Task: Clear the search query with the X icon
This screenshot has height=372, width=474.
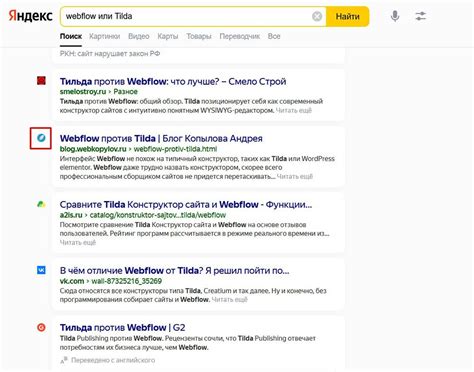Action: click(317, 16)
